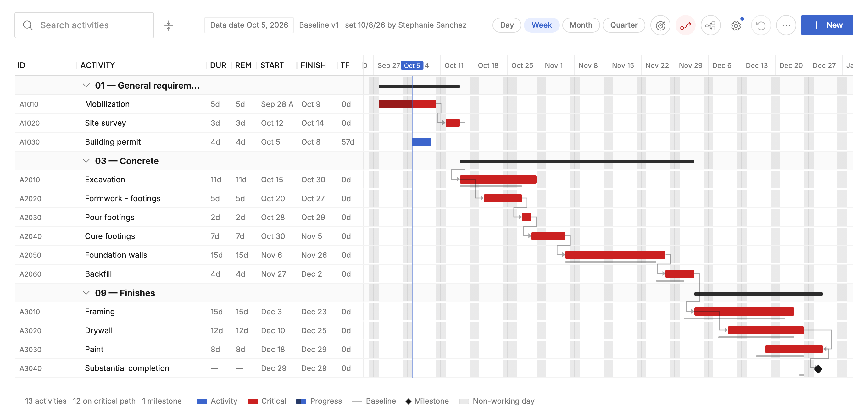The height and width of the screenshot is (420, 868).
Task: Click the Drywall gantt bar
Action: pos(765,330)
